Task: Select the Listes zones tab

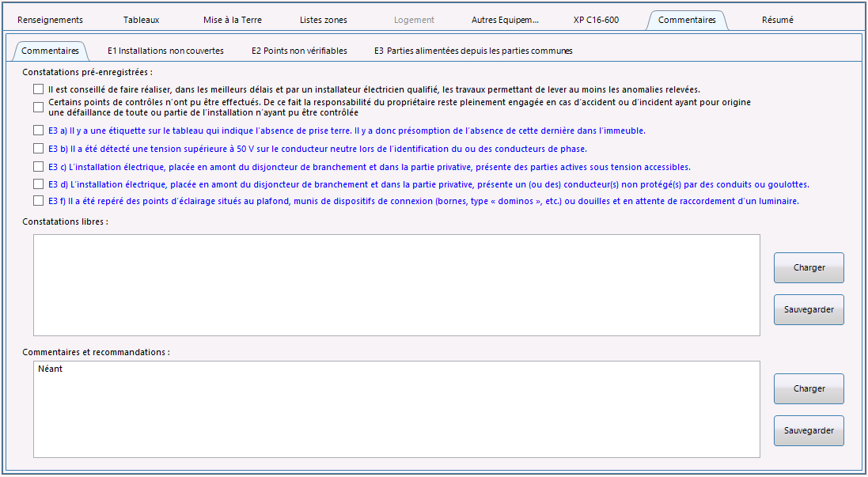Action: pyautogui.click(x=323, y=20)
